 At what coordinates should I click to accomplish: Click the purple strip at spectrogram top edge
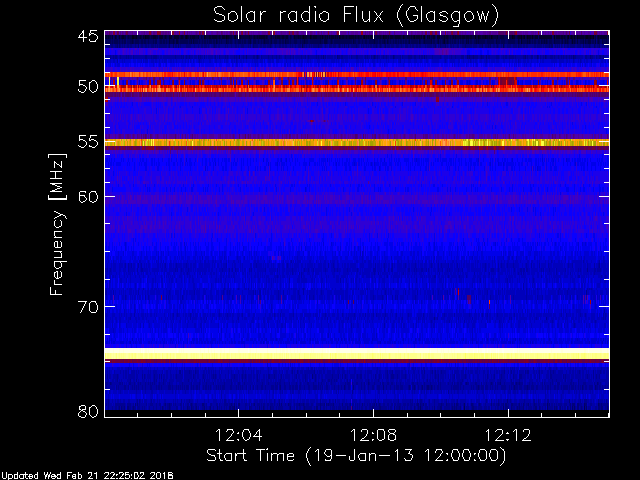357,33
